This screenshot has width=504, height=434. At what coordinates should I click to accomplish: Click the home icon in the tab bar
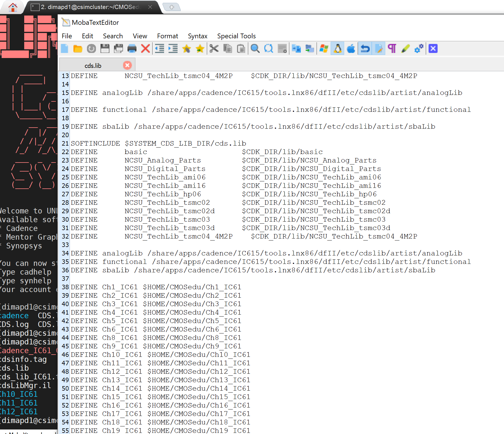coord(13,7)
